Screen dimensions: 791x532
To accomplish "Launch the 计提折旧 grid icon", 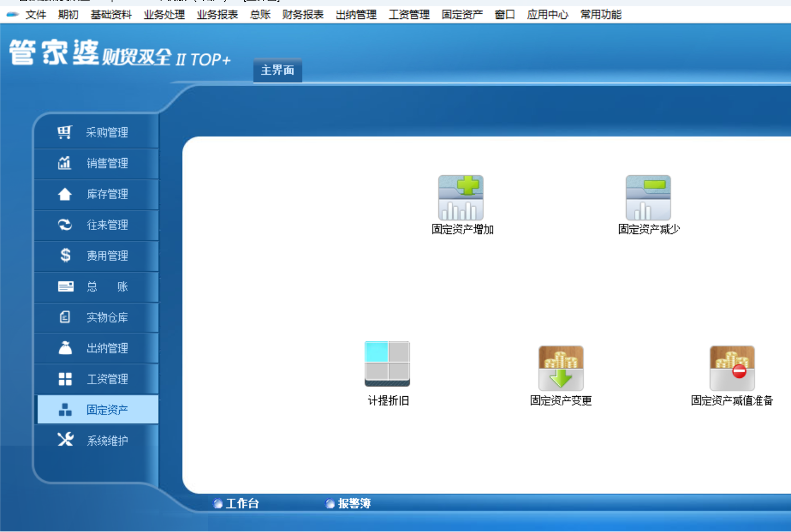I will [x=388, y=364].
